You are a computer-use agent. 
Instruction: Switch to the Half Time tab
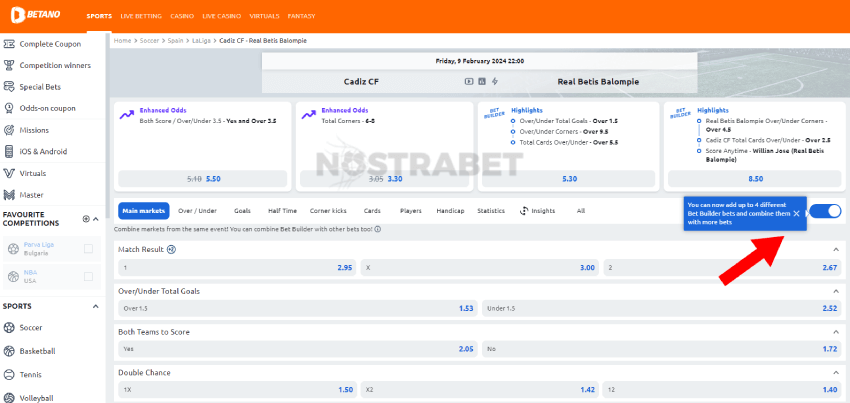click(282, 211)
